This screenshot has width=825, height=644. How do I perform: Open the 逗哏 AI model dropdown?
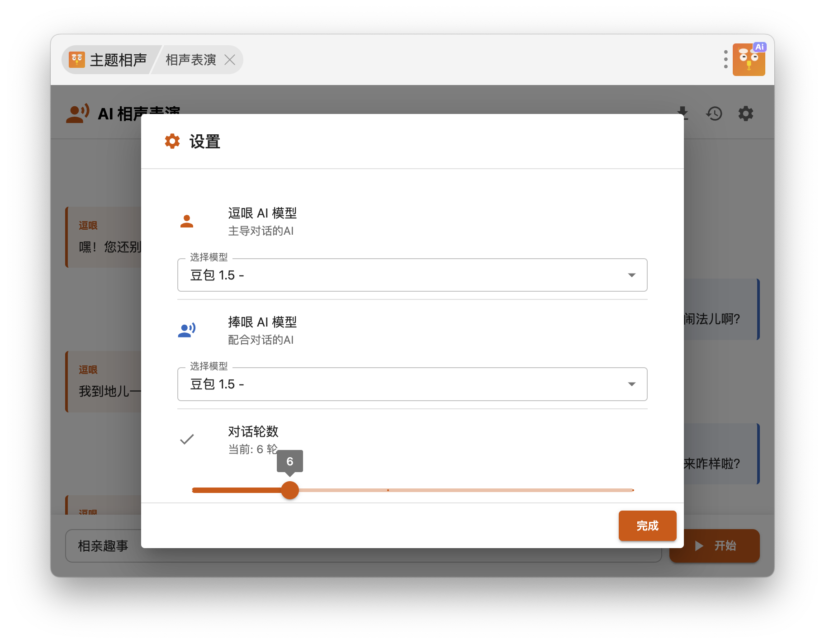tap(412, 275)
